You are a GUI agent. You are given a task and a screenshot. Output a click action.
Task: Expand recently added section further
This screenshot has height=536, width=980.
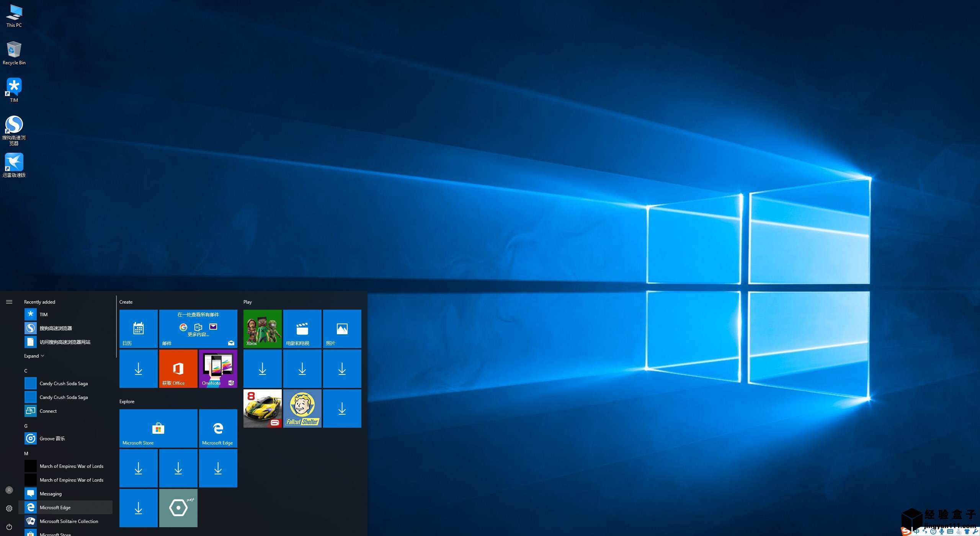point(34,355)
